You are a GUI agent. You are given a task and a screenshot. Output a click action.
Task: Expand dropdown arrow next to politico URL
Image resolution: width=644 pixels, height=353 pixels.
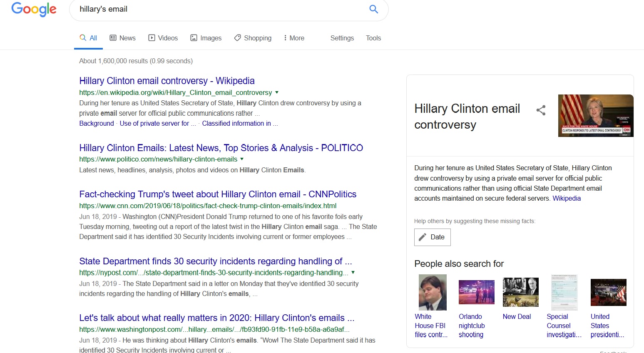[242, 159]
